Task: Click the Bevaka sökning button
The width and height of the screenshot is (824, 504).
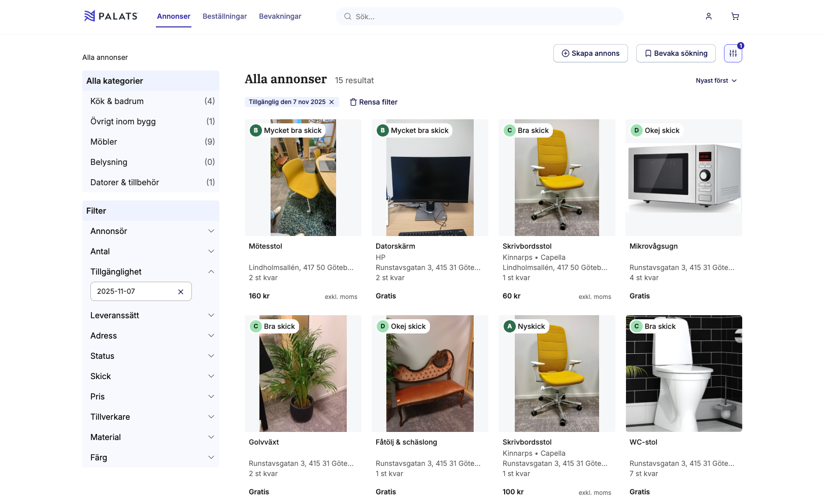Action: tap(676, 53)
